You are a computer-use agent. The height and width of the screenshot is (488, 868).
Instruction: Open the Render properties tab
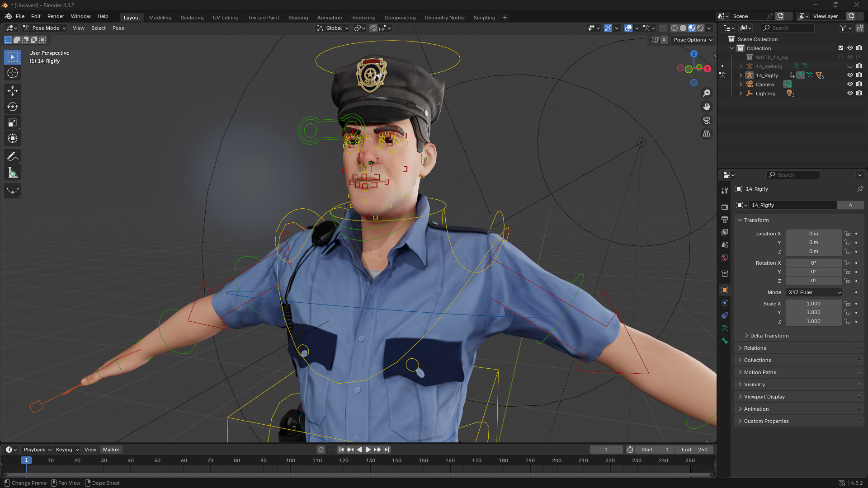725,207
